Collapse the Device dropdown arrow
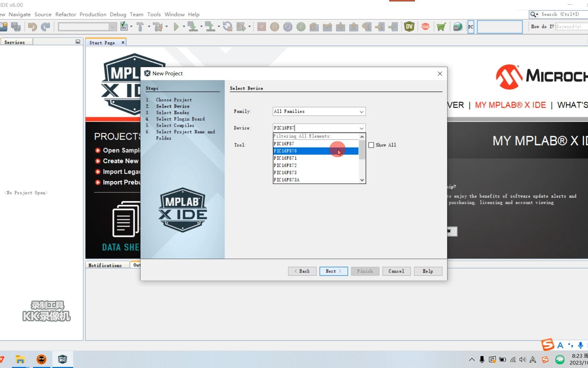588x368 pixels. click(361, 128)
